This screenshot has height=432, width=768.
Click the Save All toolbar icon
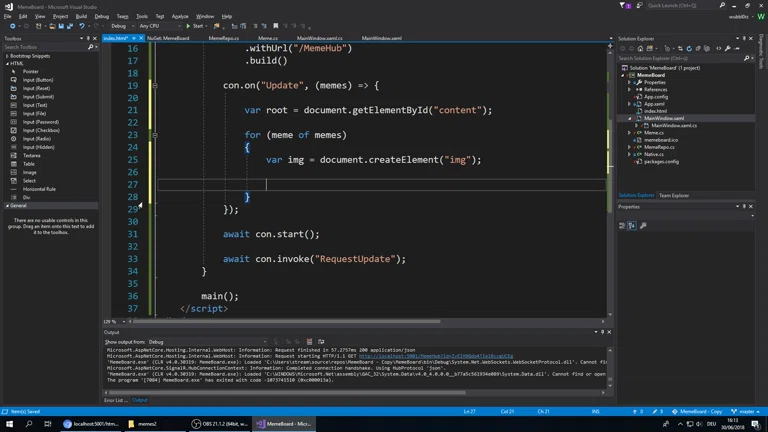tap(70, 26)
